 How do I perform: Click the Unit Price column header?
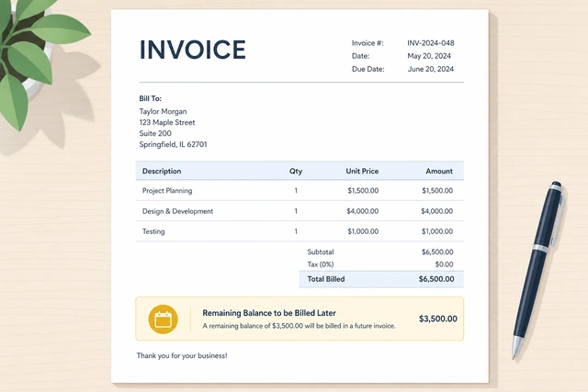click(x=362, y=171)
